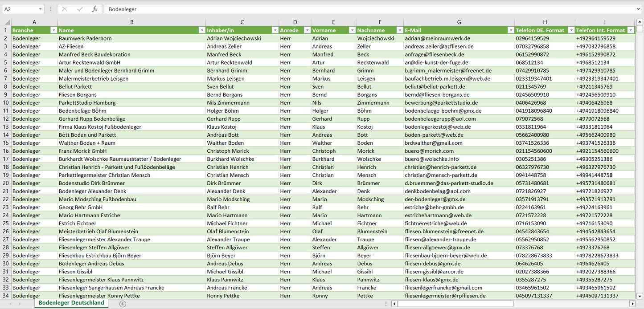Expand the Name Box dropdown arrow
Screen dimensions: 644x309
tap(40, 9)
